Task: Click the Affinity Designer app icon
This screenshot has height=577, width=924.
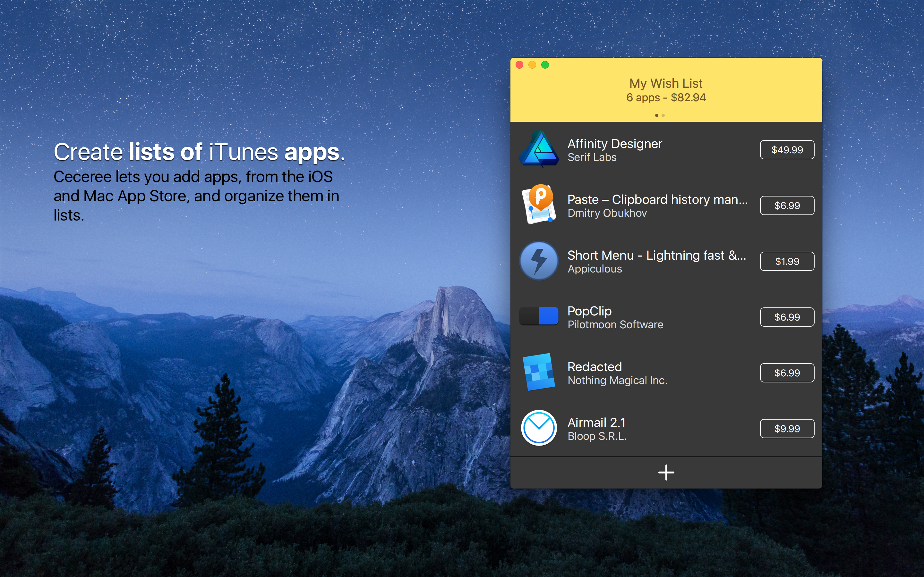Action: click(539, 149)
